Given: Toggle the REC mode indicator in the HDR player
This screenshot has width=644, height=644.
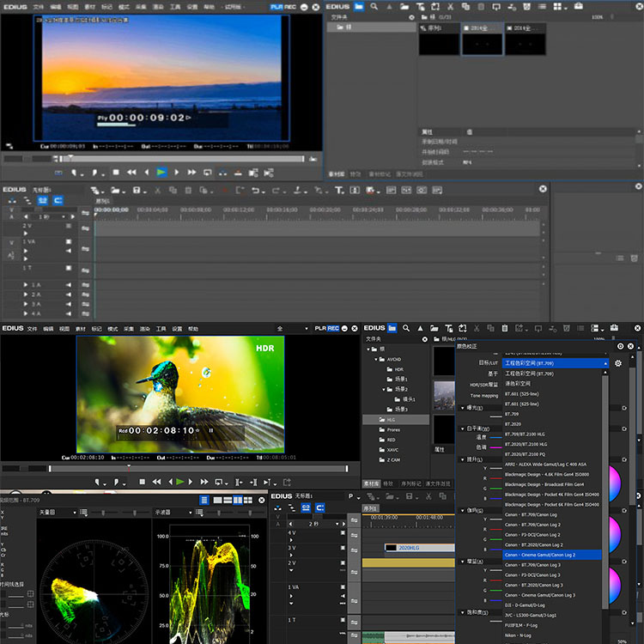Looking at the screenshot, I should (x=333, y=328).
